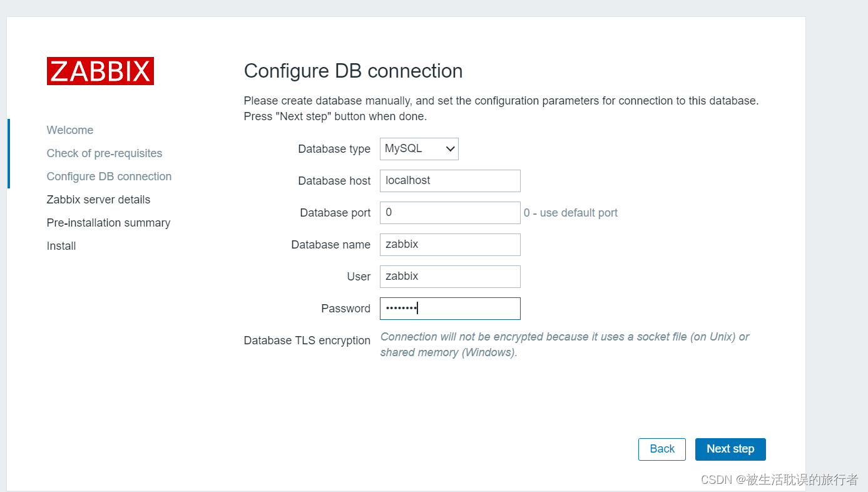Open the Database type dropdown

[419, 149]
